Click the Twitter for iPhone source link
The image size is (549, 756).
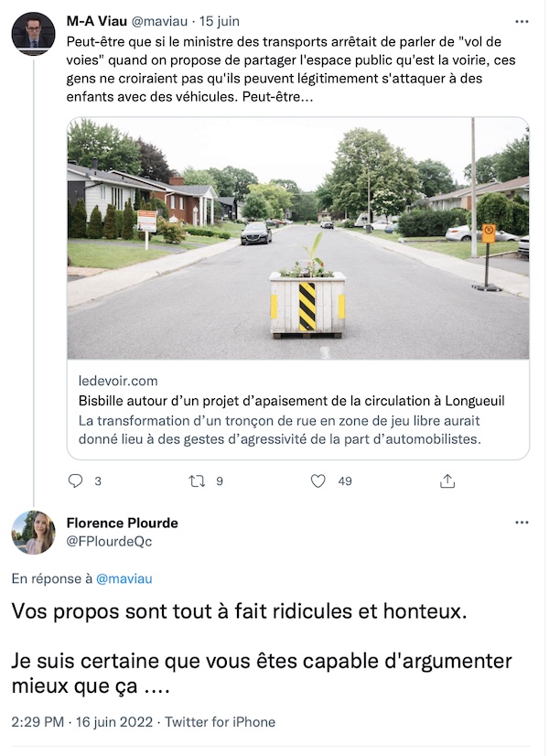tap(221, 722)
